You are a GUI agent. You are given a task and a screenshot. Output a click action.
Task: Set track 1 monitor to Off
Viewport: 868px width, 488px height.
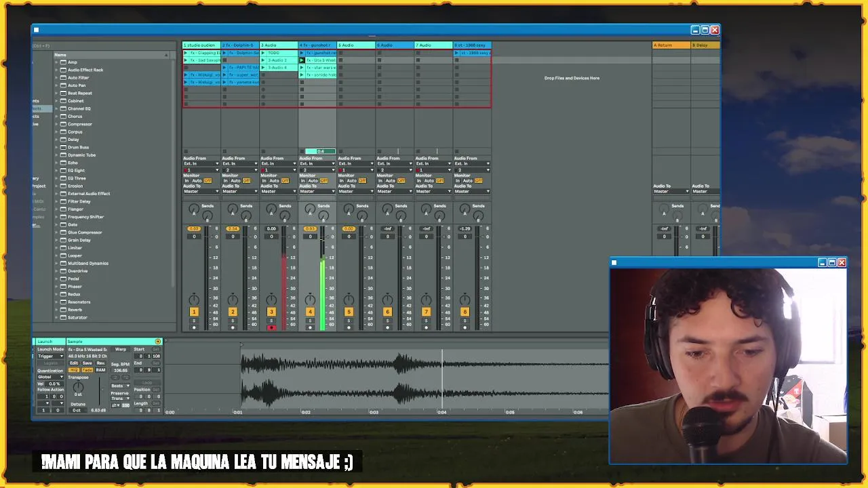pos(208,181)
